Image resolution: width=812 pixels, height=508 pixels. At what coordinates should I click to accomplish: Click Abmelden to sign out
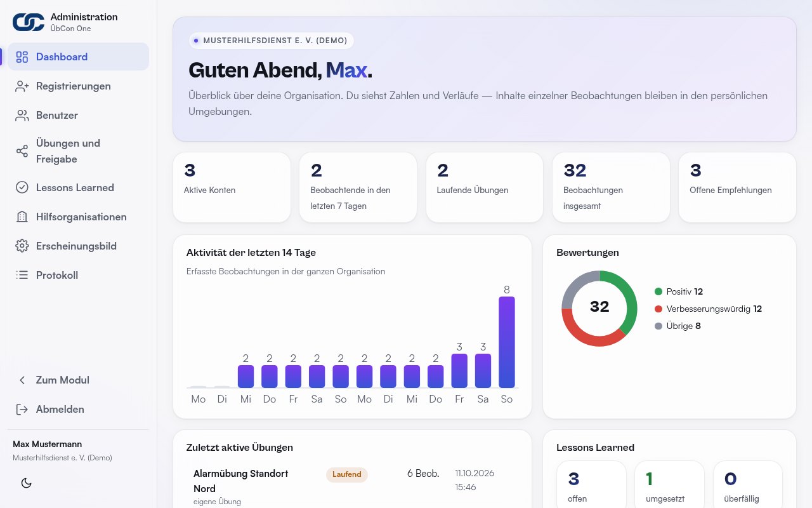79,410
